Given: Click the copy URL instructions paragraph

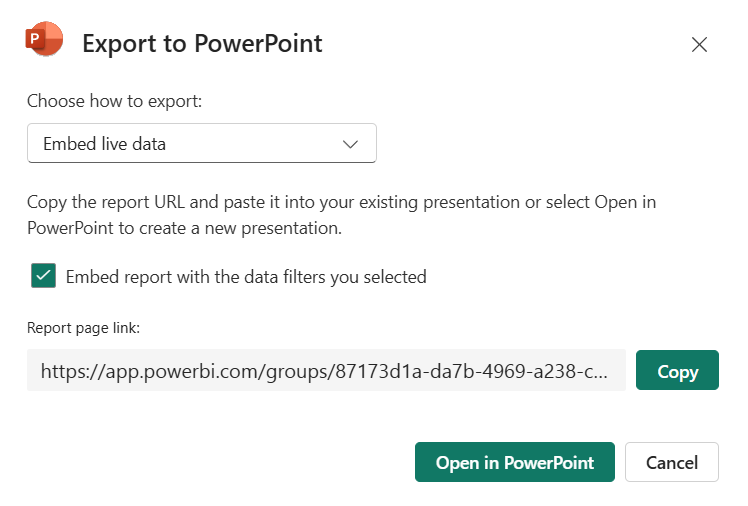Looking at the screenshot, I should [x=341, y=214].
